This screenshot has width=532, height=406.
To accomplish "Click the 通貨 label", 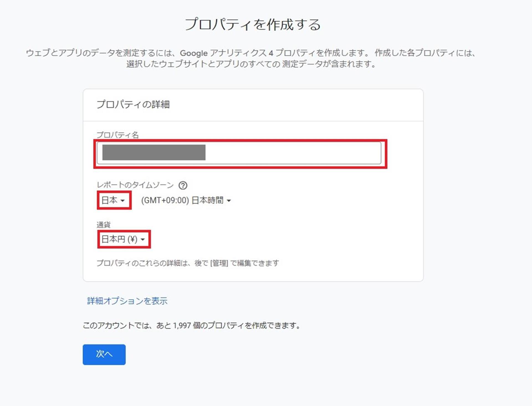I will pyautogui.click(x=103, y=225).
